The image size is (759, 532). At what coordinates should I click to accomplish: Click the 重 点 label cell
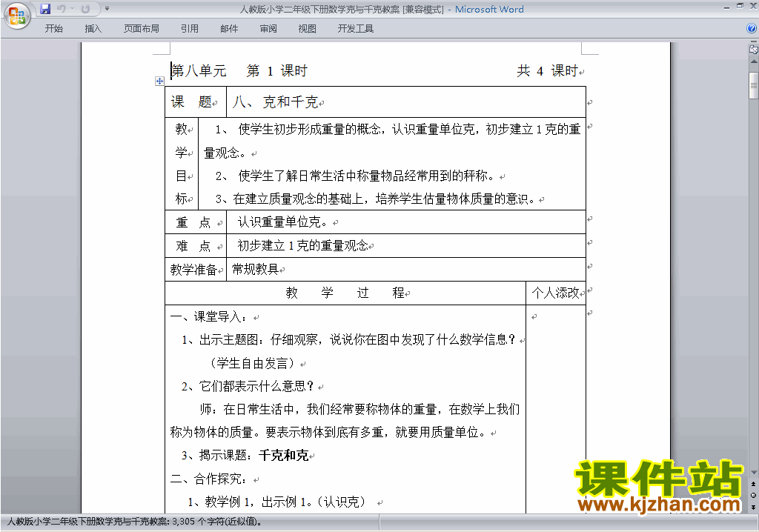point(196,222)
